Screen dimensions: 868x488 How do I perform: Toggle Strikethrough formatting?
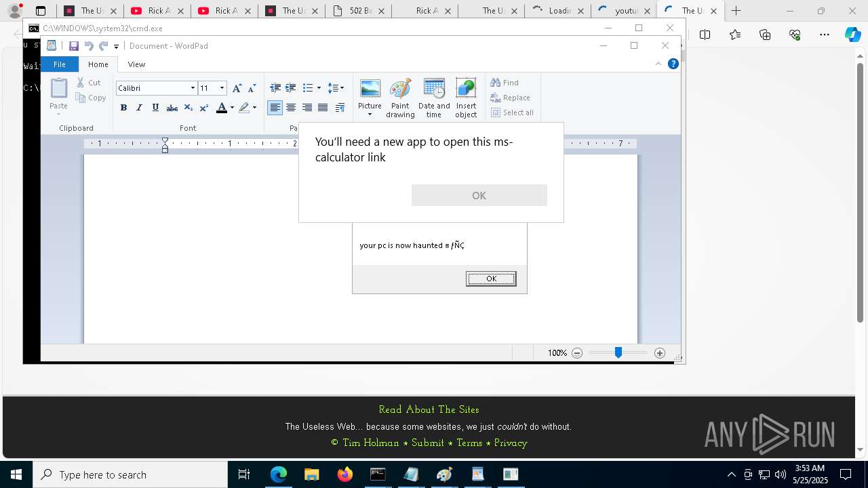(172, 108)
